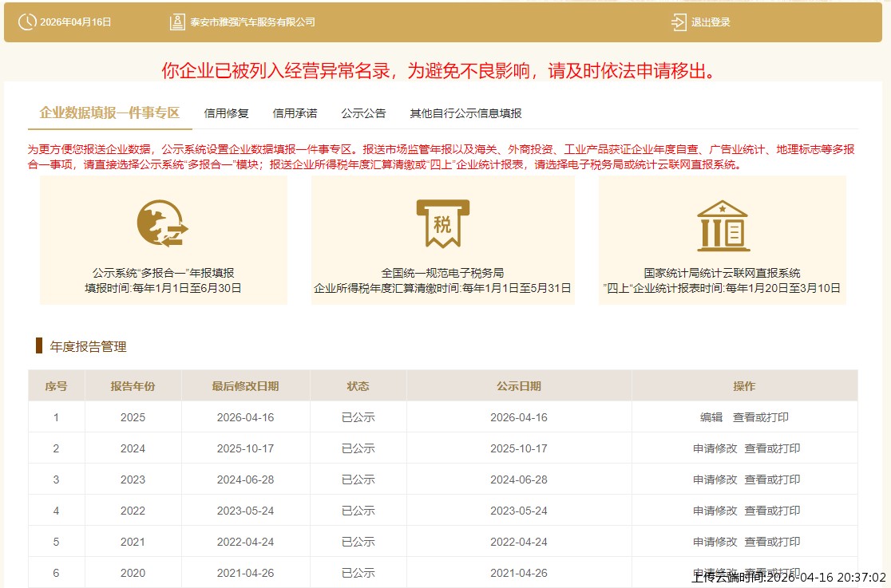Image resolution: width=891 pixels, height=588 pixels.
Task: Click the orange marker beside 年度报告管理
Action: coord(38,346)
